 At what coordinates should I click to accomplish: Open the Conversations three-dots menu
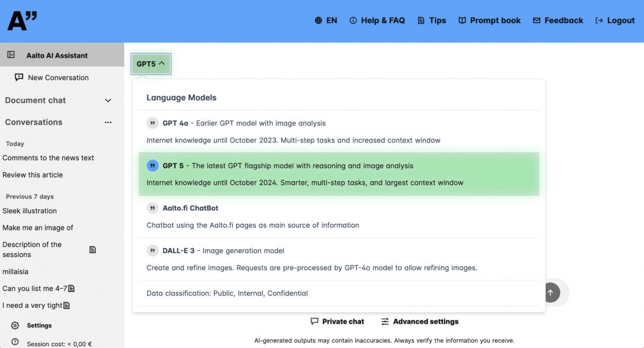click(108, 122)
